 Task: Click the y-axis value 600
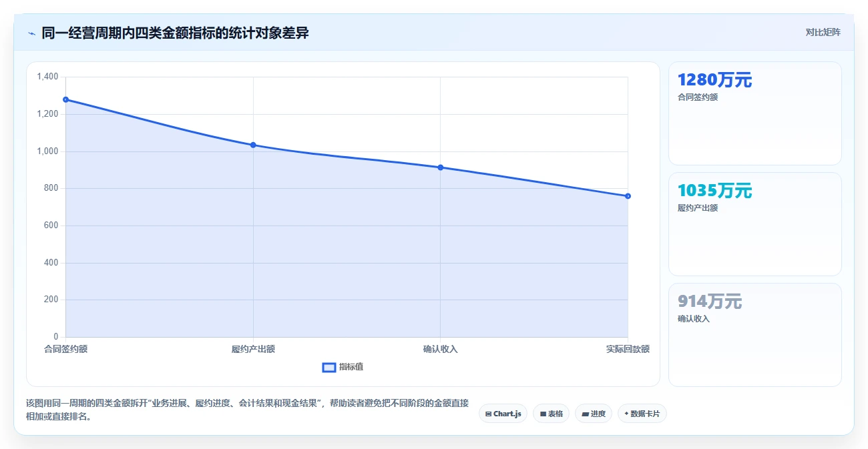(52, 226)
